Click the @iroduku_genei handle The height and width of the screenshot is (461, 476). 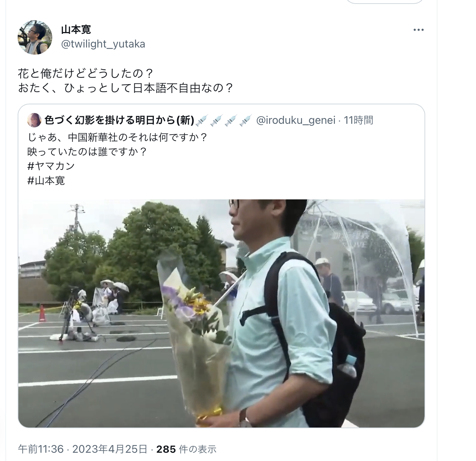pyautogui.click(x=296, y=120)
